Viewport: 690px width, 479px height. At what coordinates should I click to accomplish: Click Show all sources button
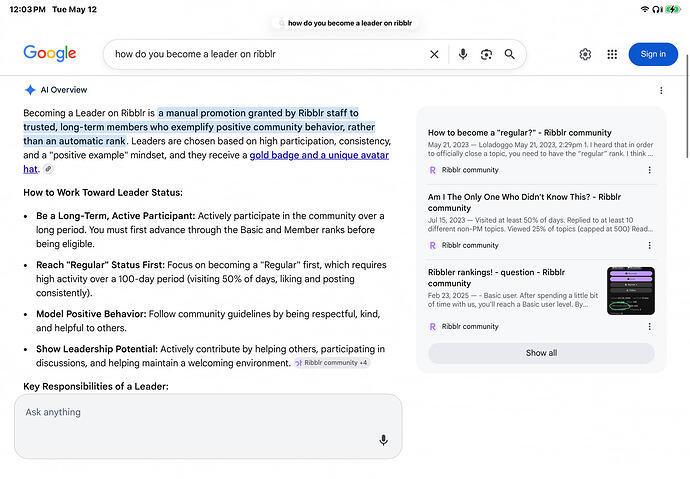tap(541, 353)
